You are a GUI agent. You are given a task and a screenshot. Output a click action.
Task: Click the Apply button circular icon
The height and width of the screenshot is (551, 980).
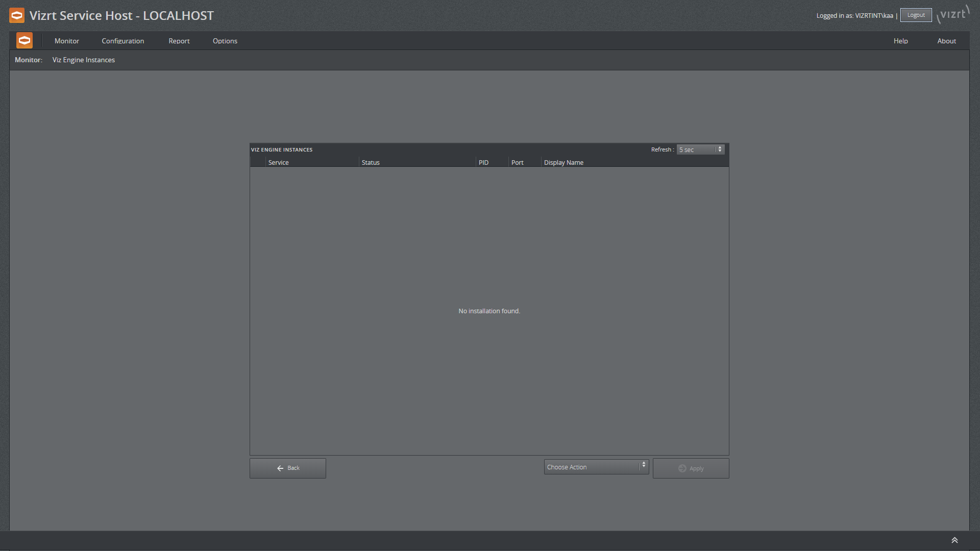click(682, 468)
